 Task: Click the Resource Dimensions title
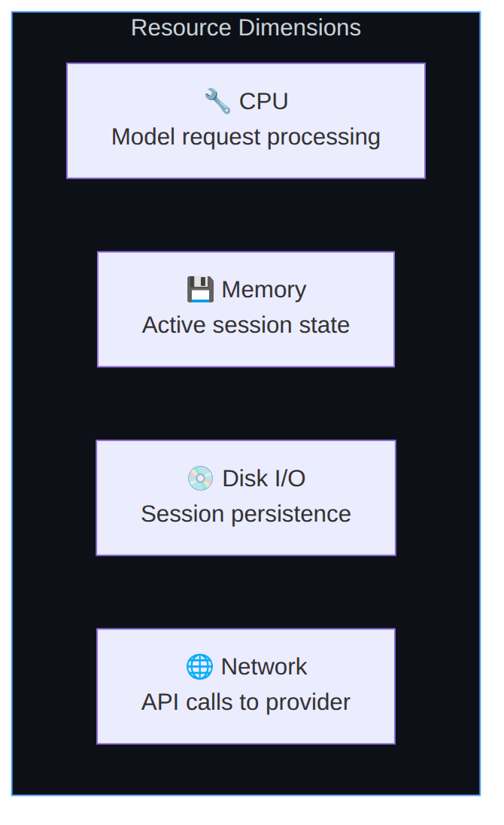point(246,28)
